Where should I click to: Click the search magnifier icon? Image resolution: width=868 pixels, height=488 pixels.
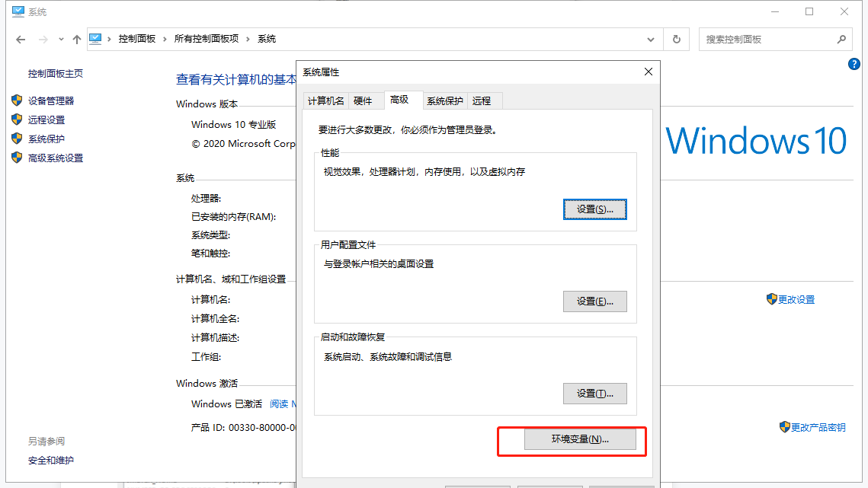841,40
